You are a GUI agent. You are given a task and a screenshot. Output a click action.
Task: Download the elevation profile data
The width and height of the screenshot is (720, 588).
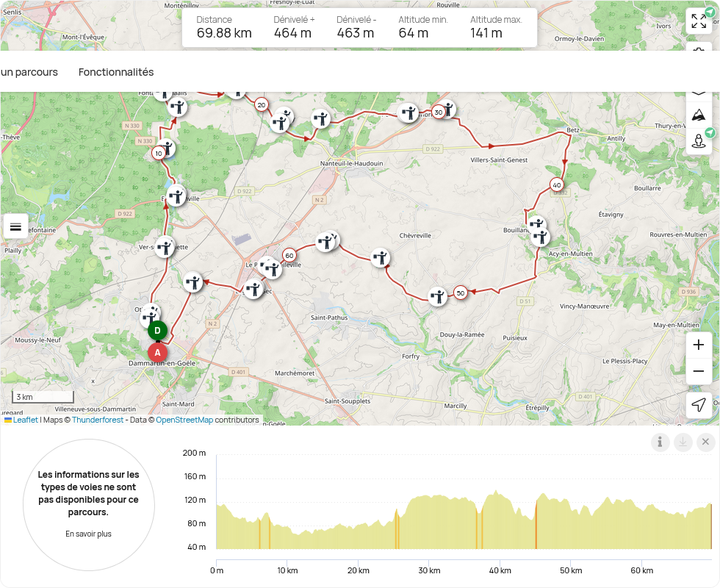tap(683, 442)
